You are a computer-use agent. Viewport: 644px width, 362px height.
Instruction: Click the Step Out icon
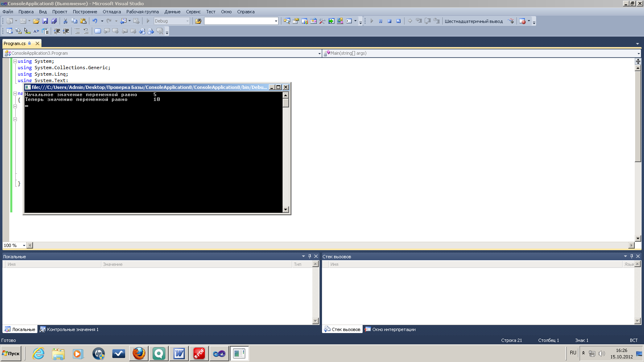pos(436,21)
